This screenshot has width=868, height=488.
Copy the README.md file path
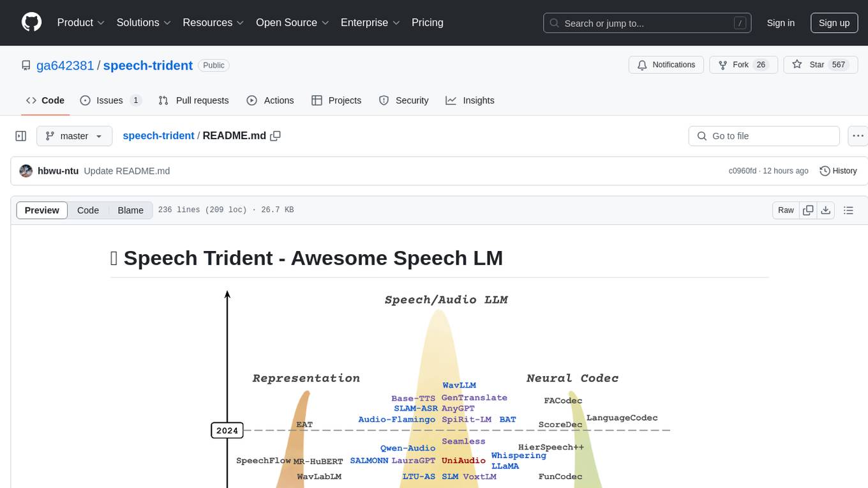click(x=276, y=136)
